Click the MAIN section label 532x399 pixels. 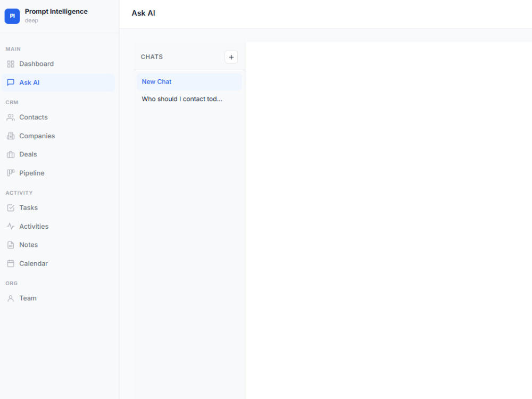coord(13,49)
